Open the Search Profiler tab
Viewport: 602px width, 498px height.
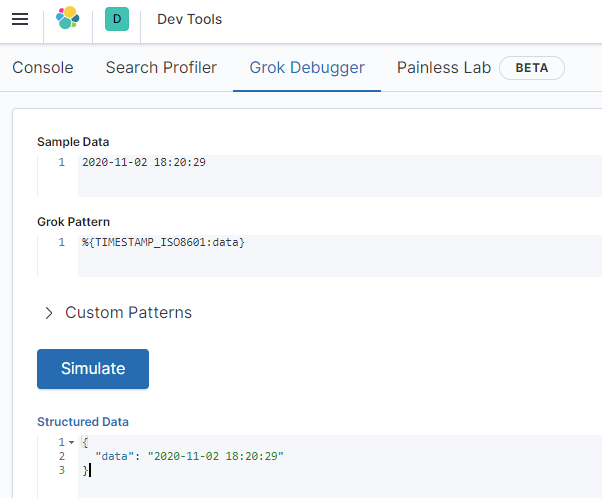pos(161,68)
